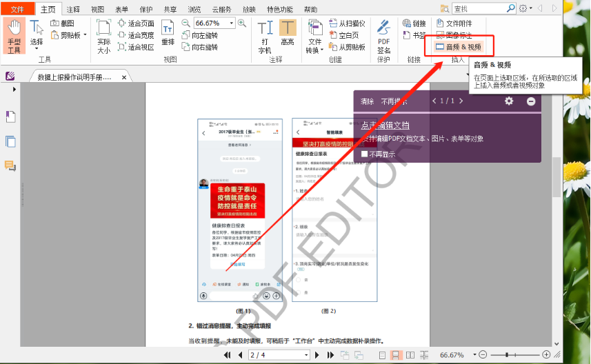Image resolution: width=591 pixels, height=364 pixels.
Task: Expand the Clipboard (剪贴板) dropdown arrow
Action: pyautogui.click(x=86, y=35)
